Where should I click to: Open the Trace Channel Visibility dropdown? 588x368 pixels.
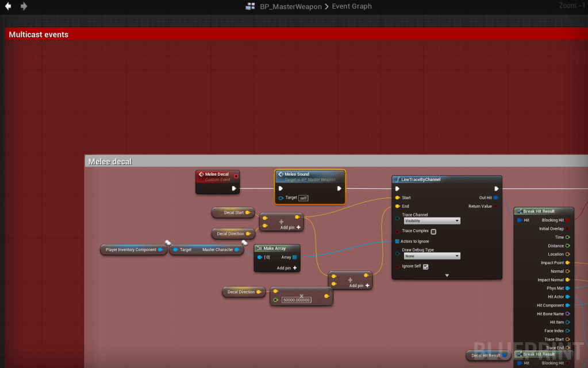432,220
